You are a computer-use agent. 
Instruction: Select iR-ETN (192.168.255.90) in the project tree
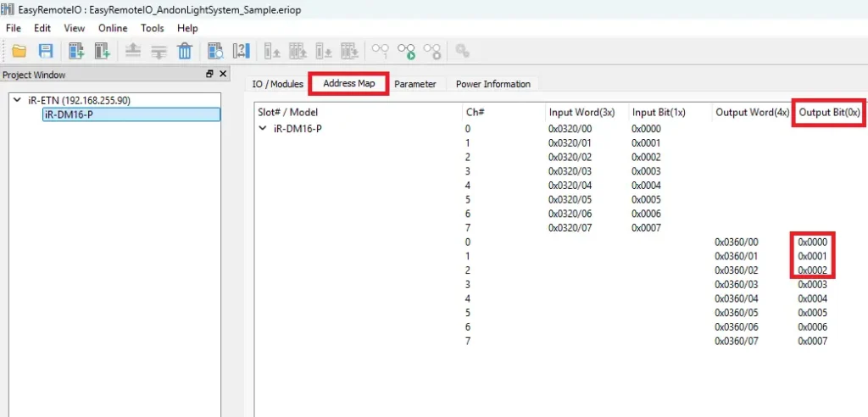pyautogui.click(x=79, y=101)
